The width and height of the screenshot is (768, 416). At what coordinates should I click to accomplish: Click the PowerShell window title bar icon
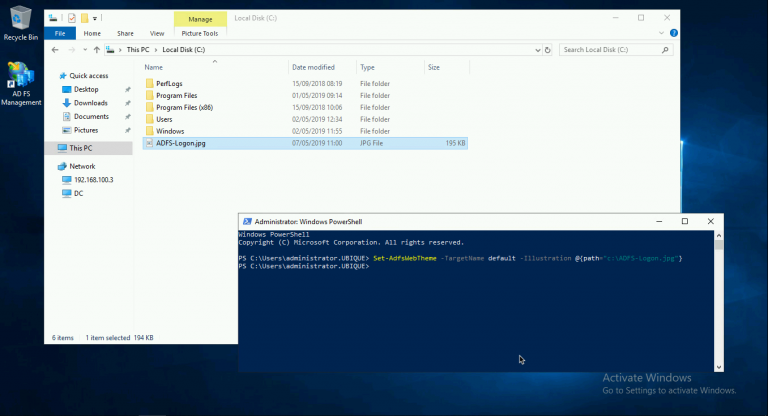coord(247,221)
